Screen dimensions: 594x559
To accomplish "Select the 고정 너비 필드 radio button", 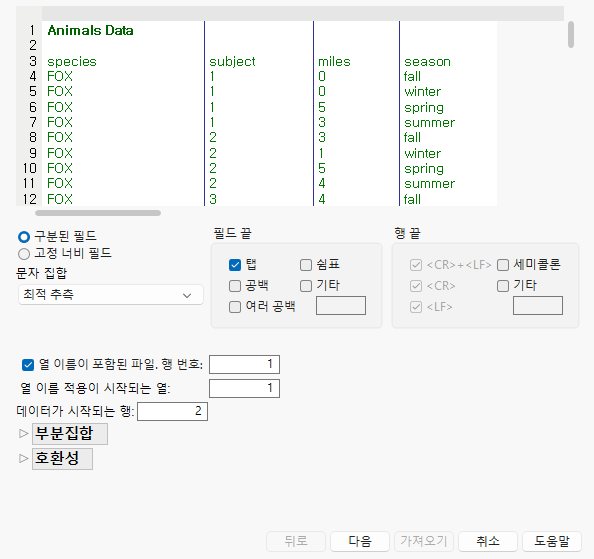I will (24, 254).
